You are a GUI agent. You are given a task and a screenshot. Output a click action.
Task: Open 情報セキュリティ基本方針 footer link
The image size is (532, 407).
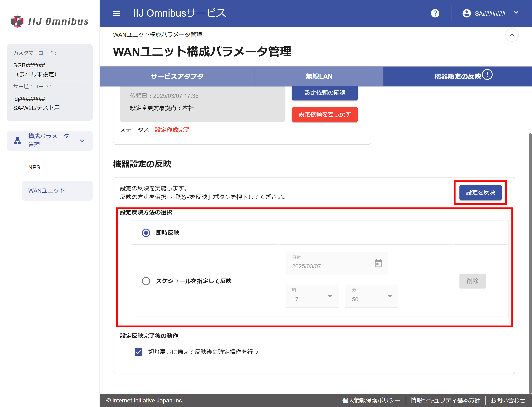[445, 400]
